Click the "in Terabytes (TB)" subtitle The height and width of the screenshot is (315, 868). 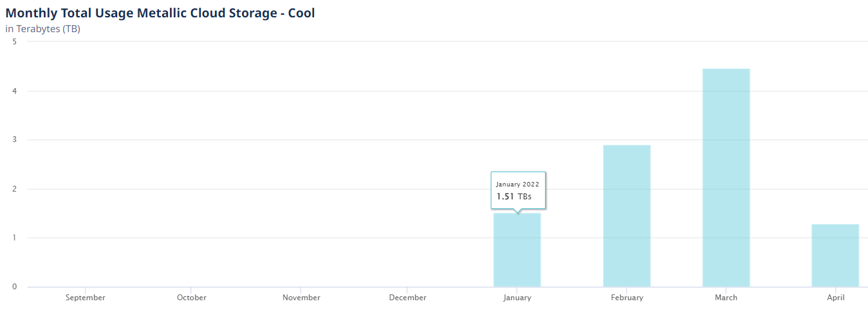(x=42, y=29)
